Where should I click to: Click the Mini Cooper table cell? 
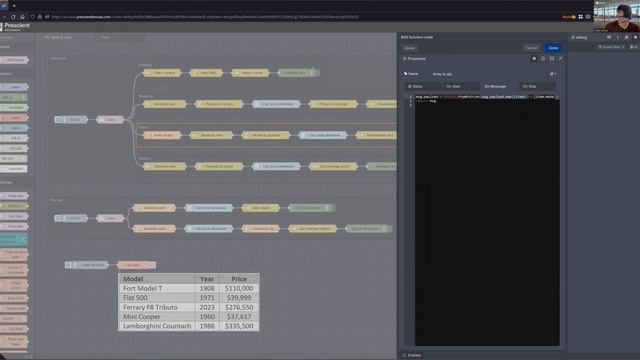click(x=156, y=316)
